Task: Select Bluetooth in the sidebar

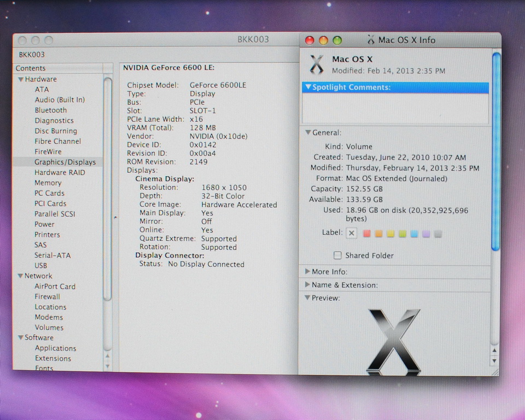Action: tap(50, 110)
